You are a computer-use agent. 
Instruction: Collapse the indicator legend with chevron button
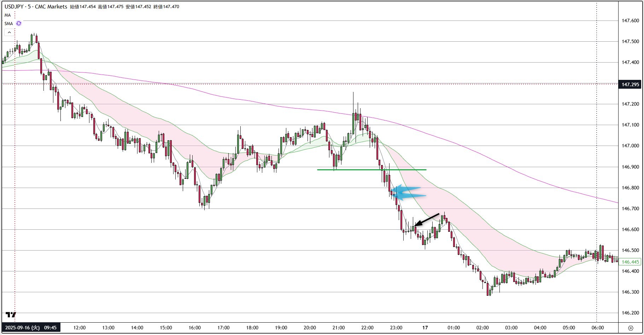pyautogui.click(x=9, y=33)
